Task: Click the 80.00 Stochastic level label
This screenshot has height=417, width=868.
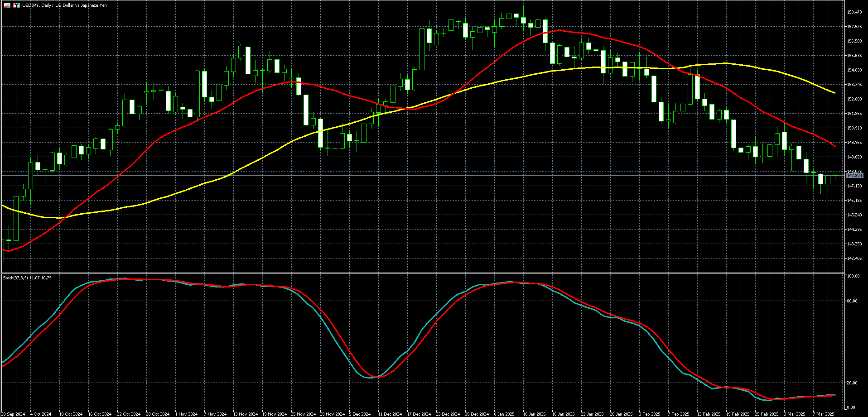Action: pyautogui.click(x=852, y=301)
